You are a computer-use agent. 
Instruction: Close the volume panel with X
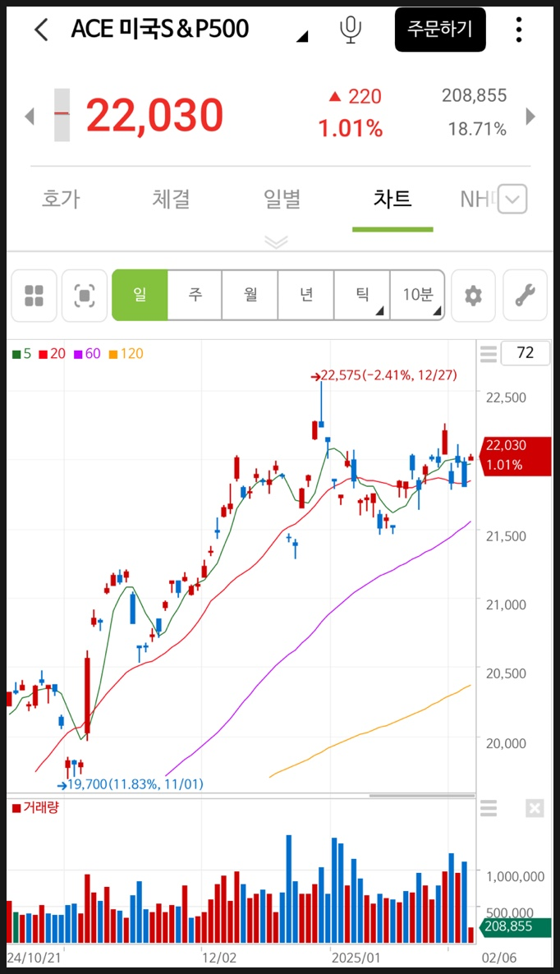(535, 809)
